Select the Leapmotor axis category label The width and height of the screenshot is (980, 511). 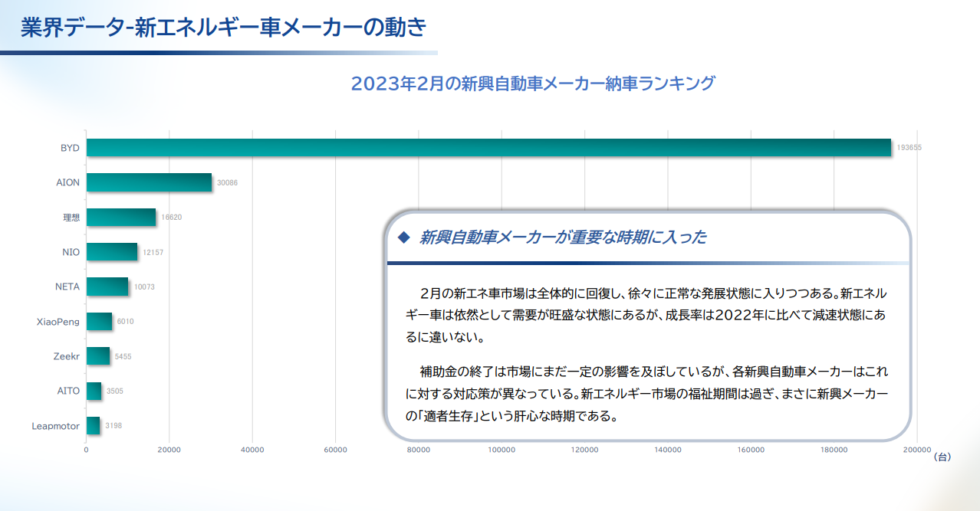(55, 426)
